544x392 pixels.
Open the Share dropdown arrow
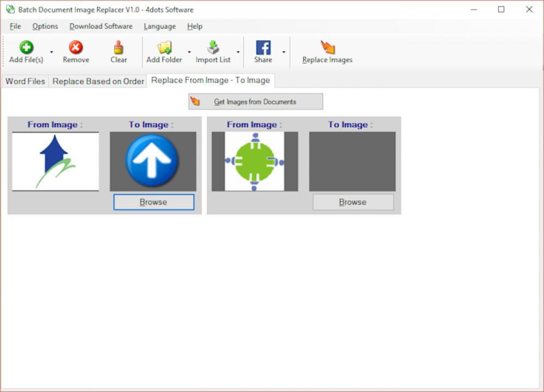285,52
